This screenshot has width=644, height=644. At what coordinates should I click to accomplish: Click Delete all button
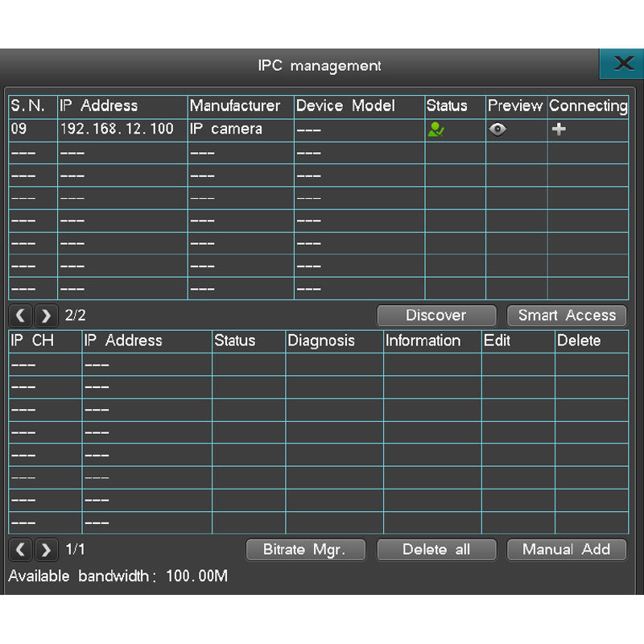click(x=436, y=550)
